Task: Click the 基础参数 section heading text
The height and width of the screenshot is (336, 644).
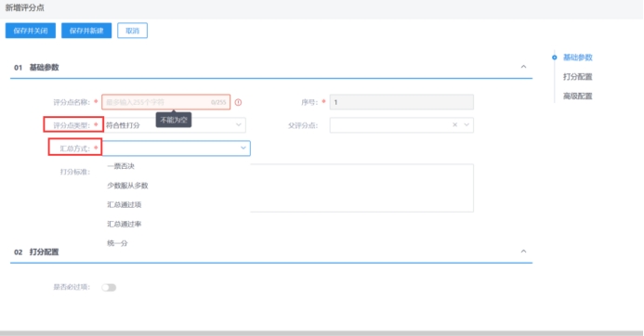Action: (44, 67)
